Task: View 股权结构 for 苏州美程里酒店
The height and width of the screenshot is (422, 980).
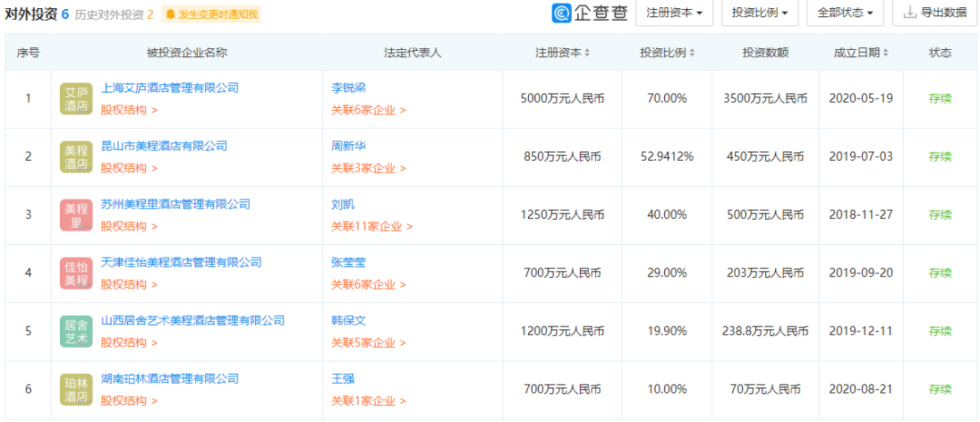Action: [130, 227]
